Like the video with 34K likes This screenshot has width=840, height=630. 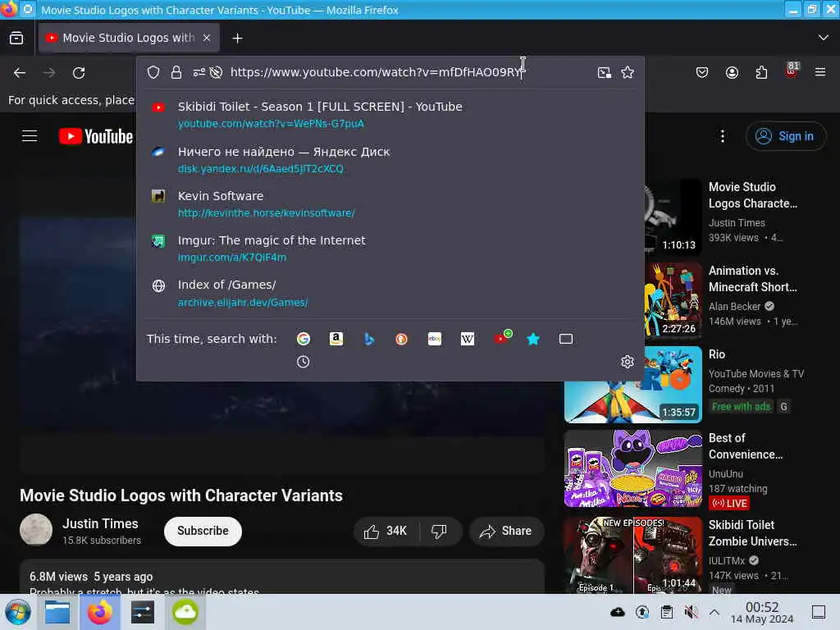[x=386, y=531]
